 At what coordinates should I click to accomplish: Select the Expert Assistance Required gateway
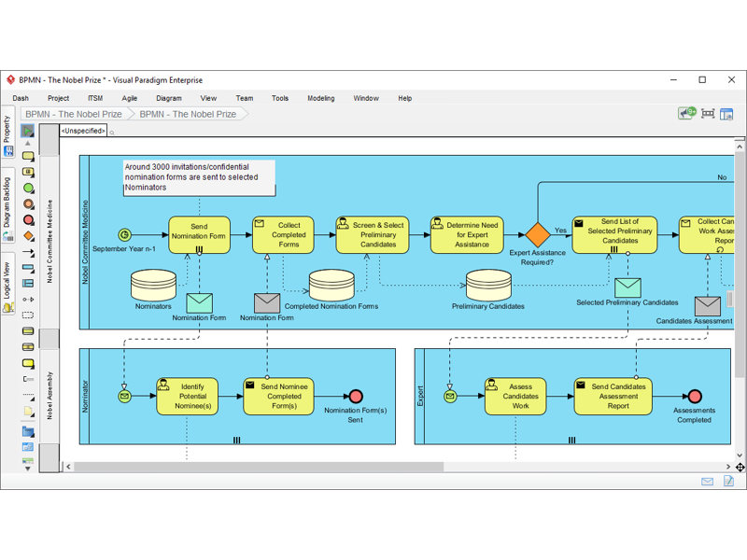538,235
